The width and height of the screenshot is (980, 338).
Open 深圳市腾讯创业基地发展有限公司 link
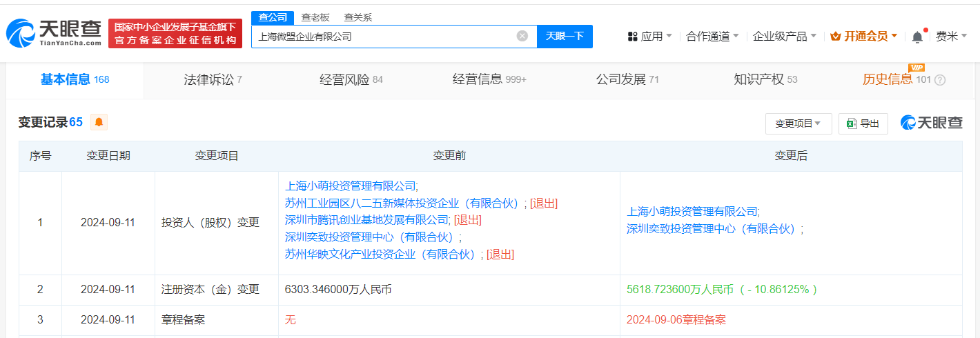(x=366, y=219)
